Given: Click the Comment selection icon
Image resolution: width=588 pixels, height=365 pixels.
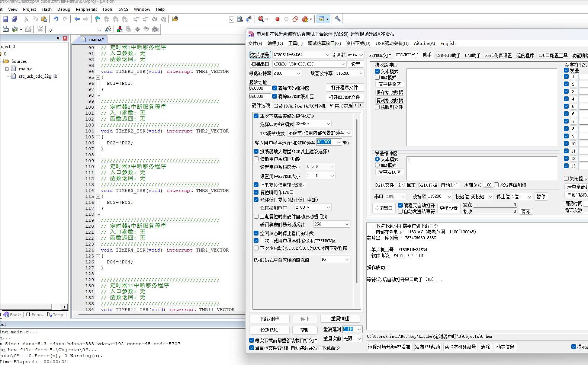Looking at the screenshot, I should click(x=154, y=19).
